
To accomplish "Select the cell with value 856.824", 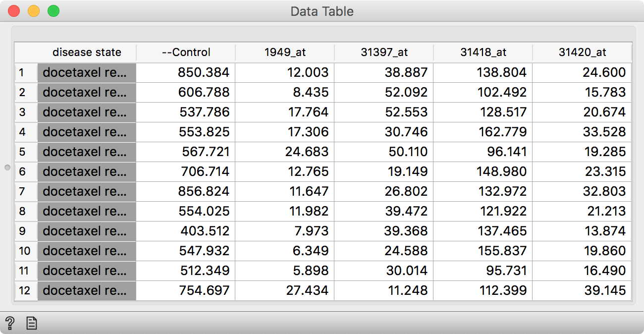I will coord(186,191).
